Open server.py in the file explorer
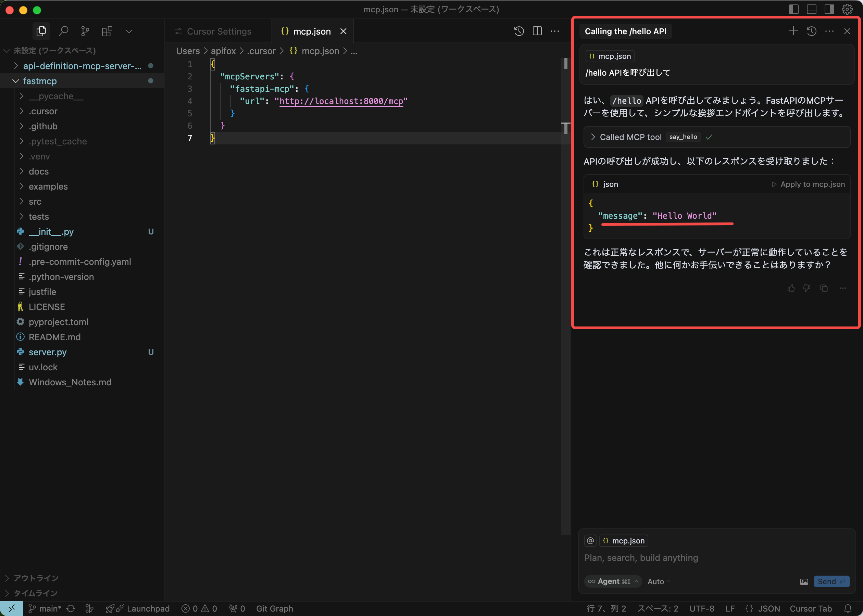Image resolution: width=863 pixels, height=616 pixels. tap(48, 352)
